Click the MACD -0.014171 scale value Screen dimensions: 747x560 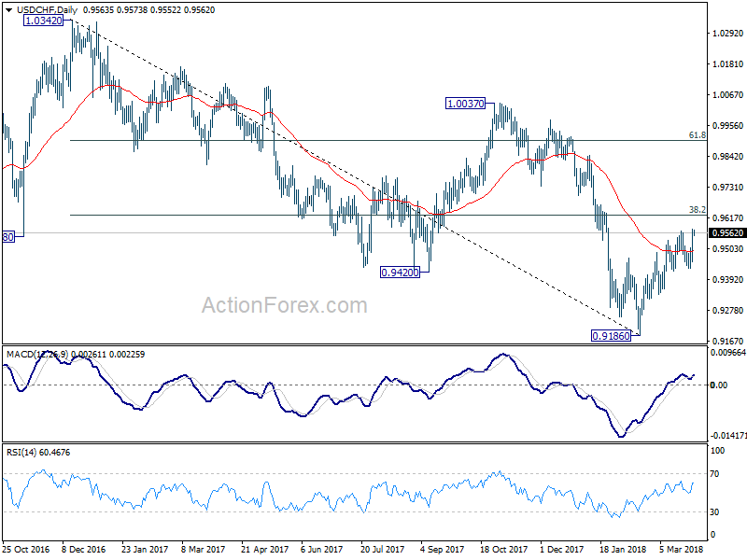tap(728, 436)
